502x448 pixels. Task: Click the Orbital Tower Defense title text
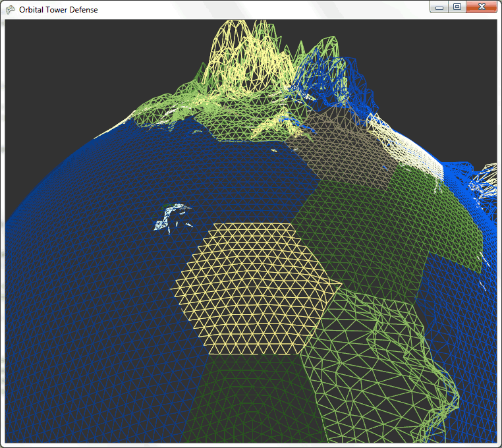pyautogui.click(x=59, y=9)
